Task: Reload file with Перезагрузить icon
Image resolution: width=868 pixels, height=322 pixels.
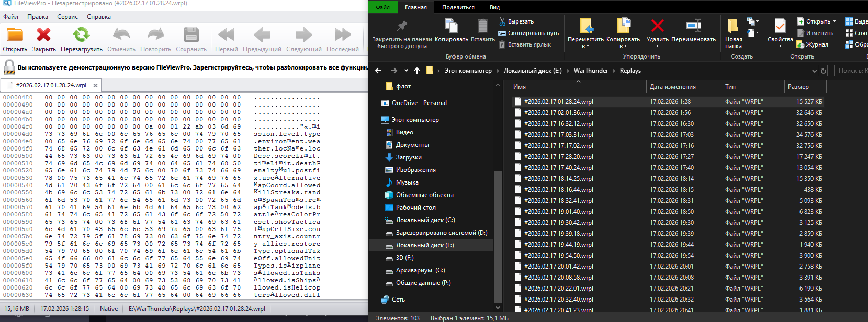Action: click(81, 36)
